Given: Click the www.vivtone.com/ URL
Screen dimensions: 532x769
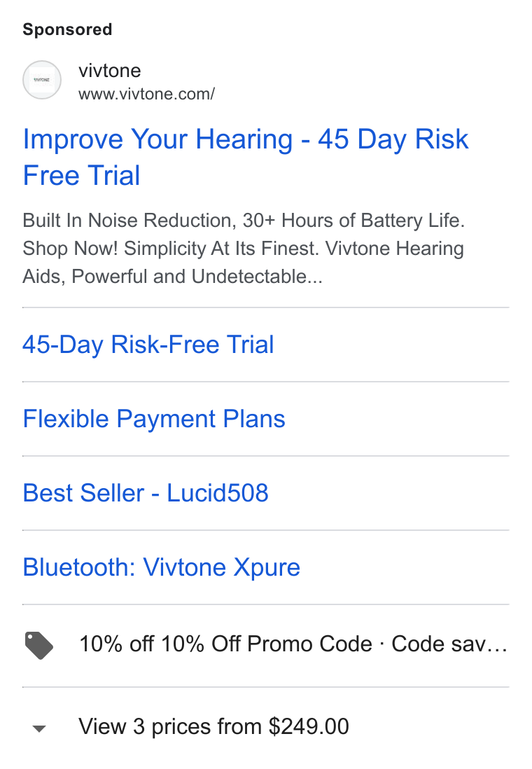Looking at the screenshot, I should tap(146, 94).
